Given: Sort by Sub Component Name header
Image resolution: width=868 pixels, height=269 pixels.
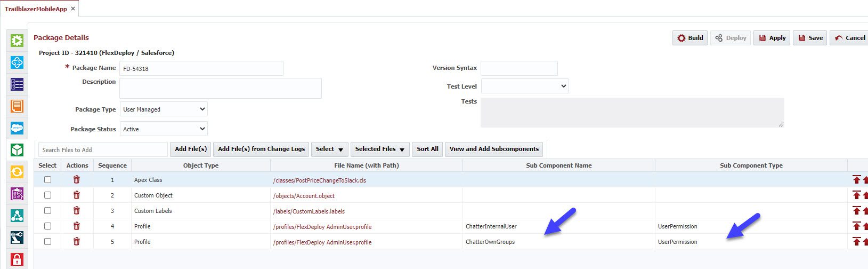Looking at the screenshot, I should [559, 165].
